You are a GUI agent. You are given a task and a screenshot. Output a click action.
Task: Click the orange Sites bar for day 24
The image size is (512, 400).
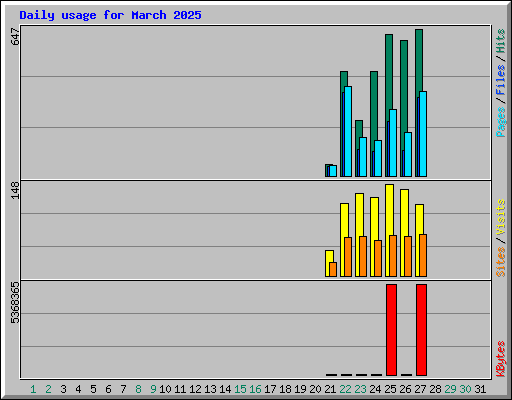378,258
